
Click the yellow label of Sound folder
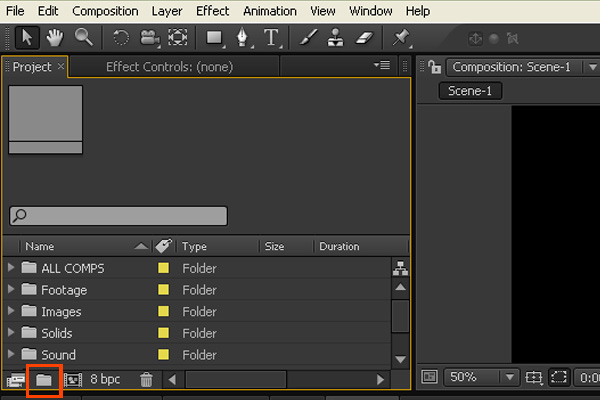tap(163, 354)
